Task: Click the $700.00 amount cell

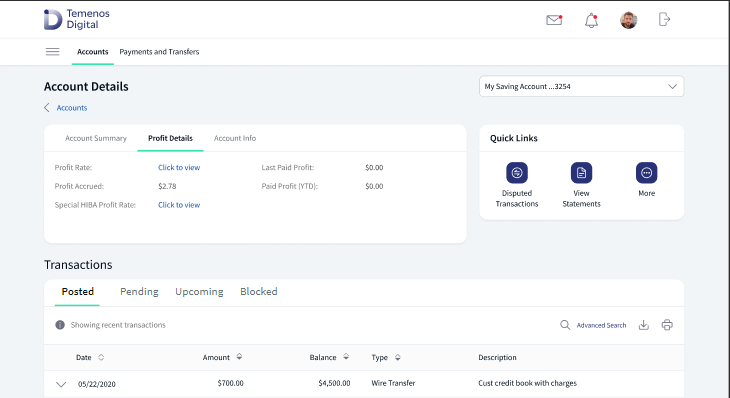Action: tap(230, 383)
